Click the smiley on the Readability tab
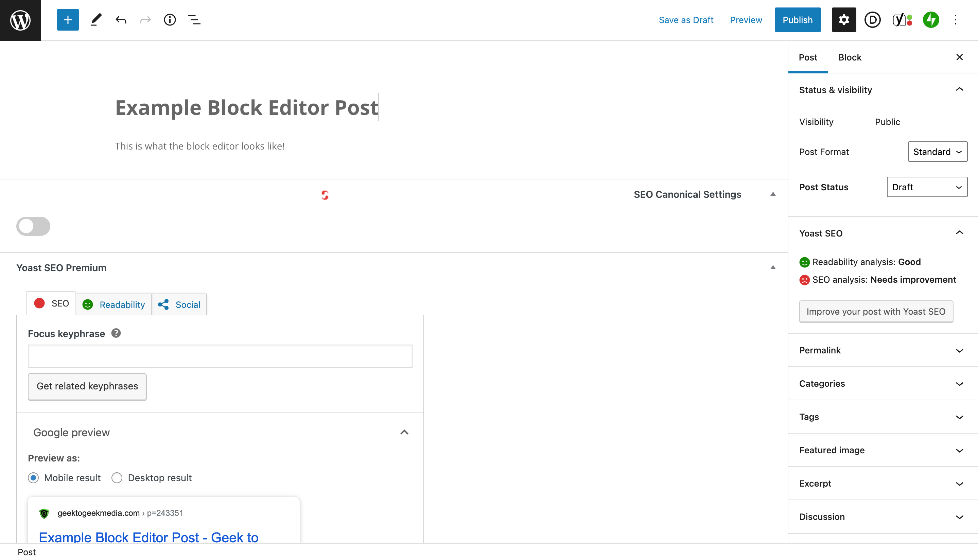Screen dimensions: 978x560 [88, 304]
